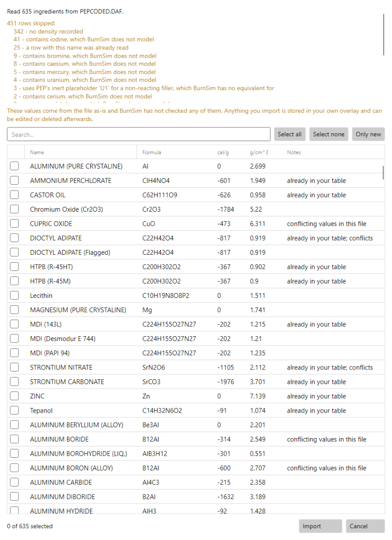Click the density value 7.139
This screenshot has height=540, width=392.
click(x=258, y=396)
